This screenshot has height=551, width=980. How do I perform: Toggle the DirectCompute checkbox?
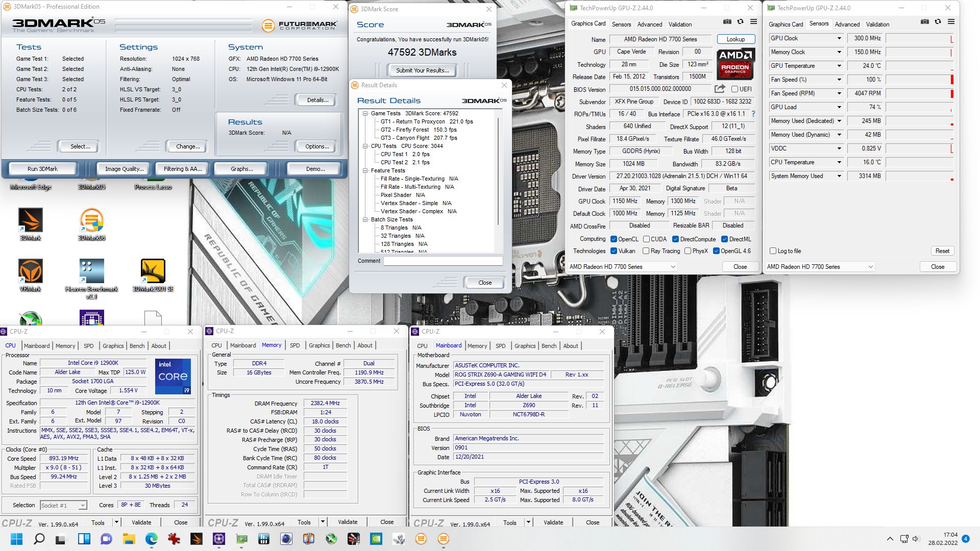(676, 239)
